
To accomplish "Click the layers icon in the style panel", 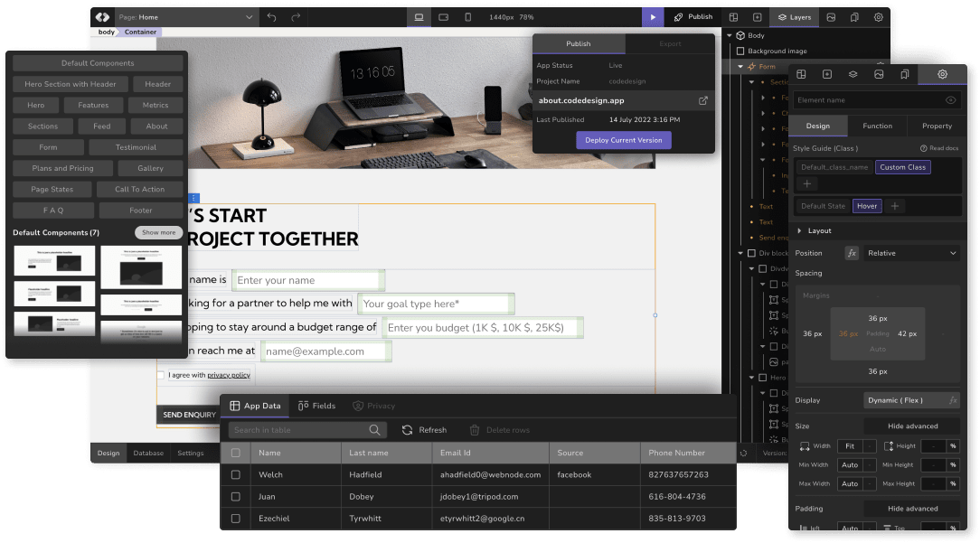I will [853, 74].
